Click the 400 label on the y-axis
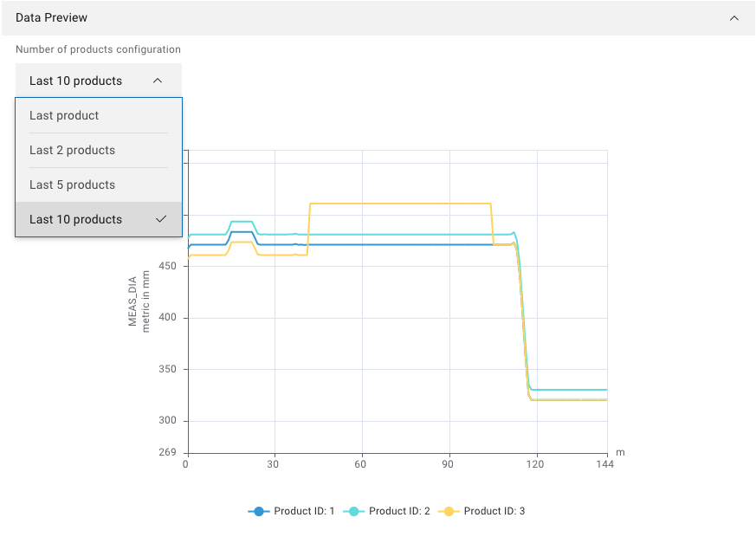Screen dimensions: 756x550 (x=171, y=318)
